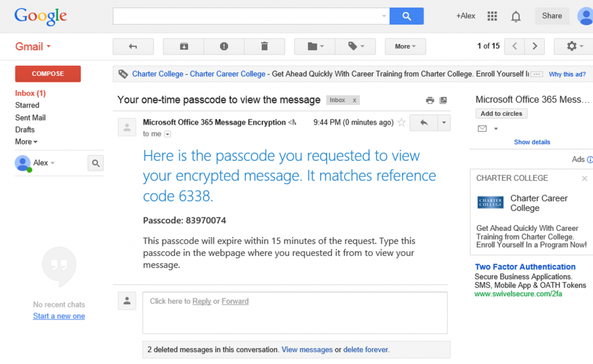Report spam using the exclamation icon
This screenshot has width=593, height=364.
(x=224, y=46)
